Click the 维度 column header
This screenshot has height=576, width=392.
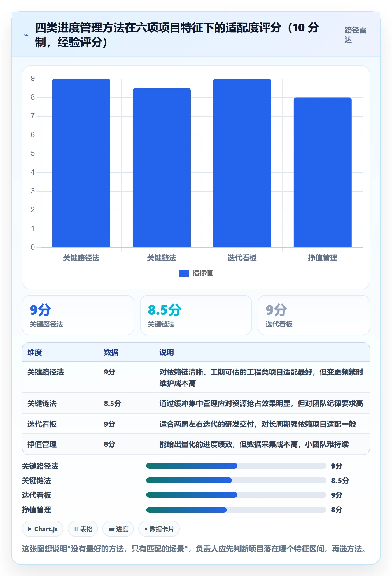pyautogui.click(x=35, y=352)
